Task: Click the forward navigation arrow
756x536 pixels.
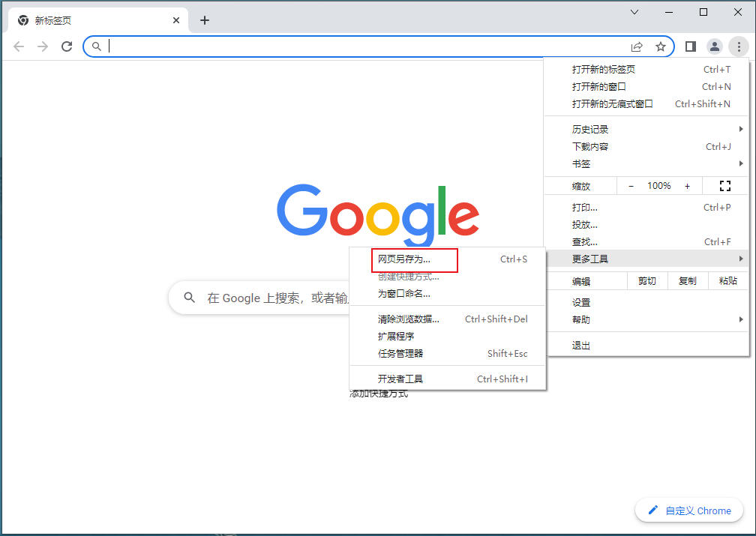Action: coord(43,46)
